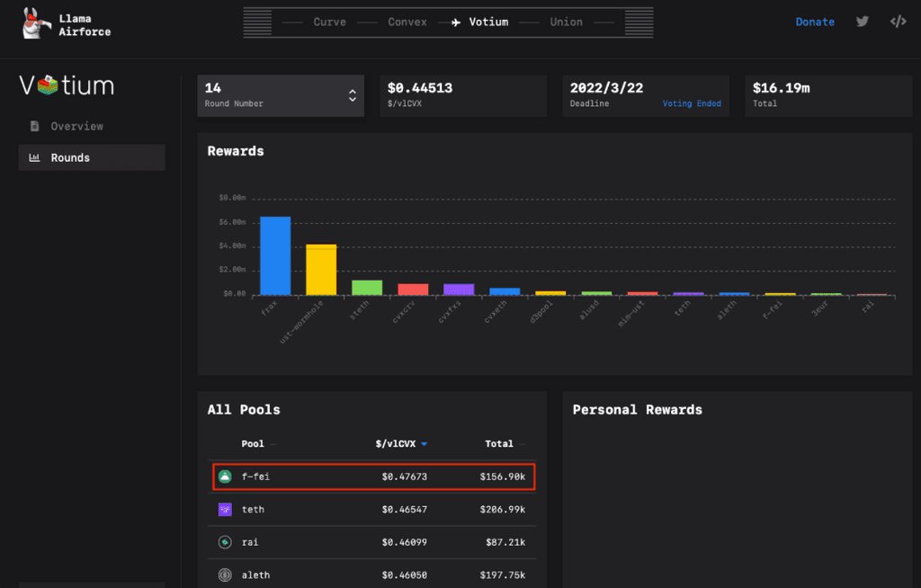Viewport: 921px width, 588px height.
Task: Open the Round Number selector
Action: pos(281,95)
